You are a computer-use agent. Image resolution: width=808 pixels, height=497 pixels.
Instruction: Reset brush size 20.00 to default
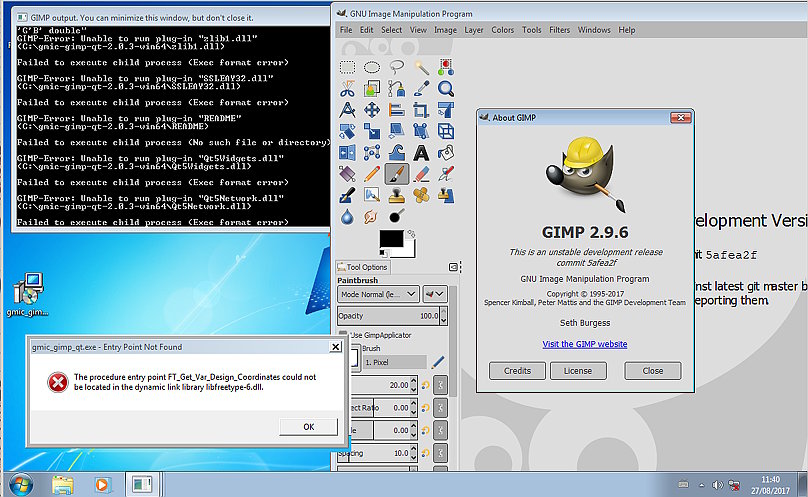tap(426, 385)
